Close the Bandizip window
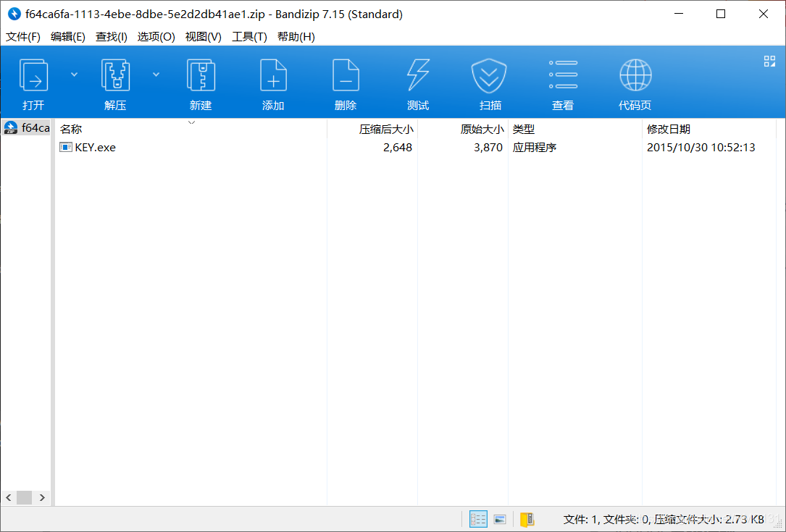This screenshot has width=786, height=532. click(764, 14)
